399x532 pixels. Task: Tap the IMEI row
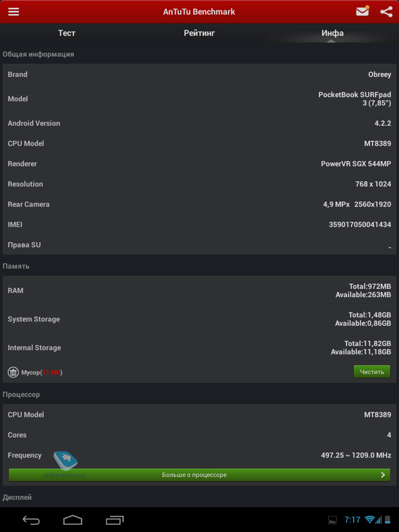click(x=199, y=224)
